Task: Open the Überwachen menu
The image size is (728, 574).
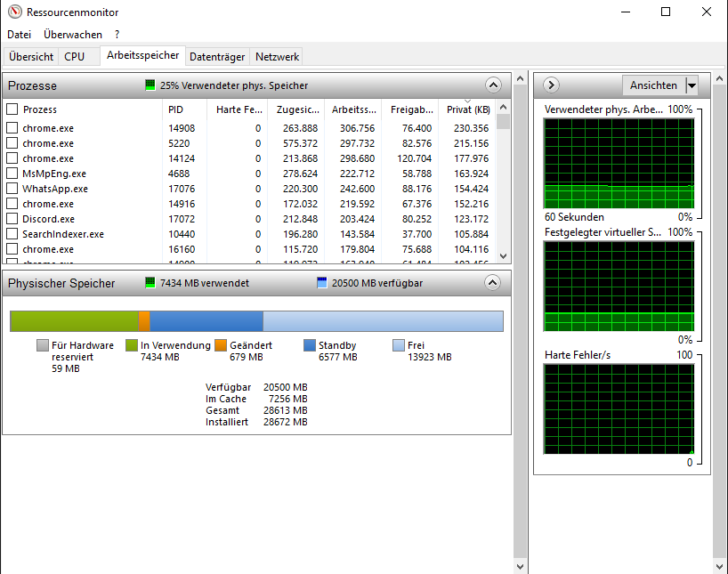Action: point(73,35)
